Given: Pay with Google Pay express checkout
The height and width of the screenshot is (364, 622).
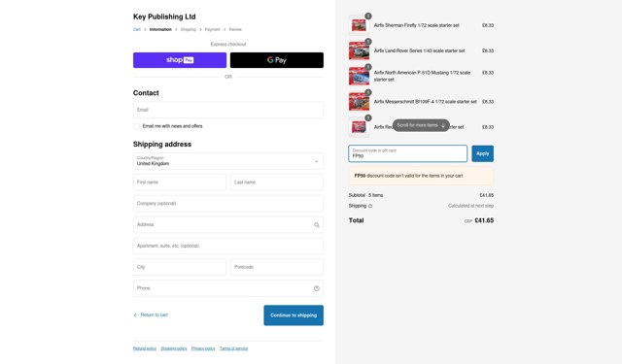Looking at the screenshot, I should pos(277,60).
